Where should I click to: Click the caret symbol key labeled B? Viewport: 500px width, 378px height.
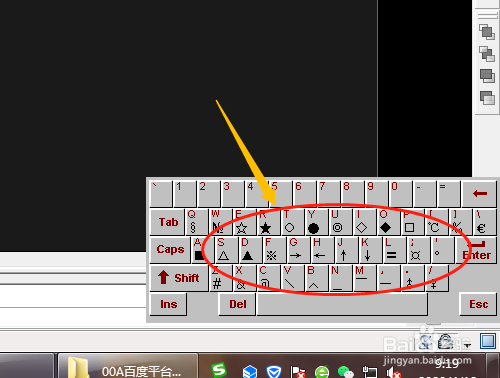(316, 278)
